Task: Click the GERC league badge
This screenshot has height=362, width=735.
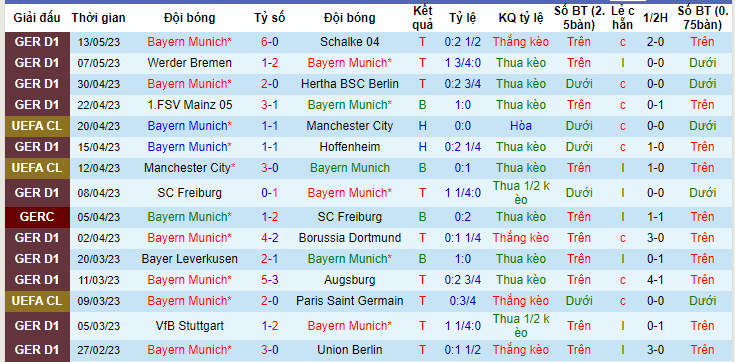Action: [x=37, y=217]
